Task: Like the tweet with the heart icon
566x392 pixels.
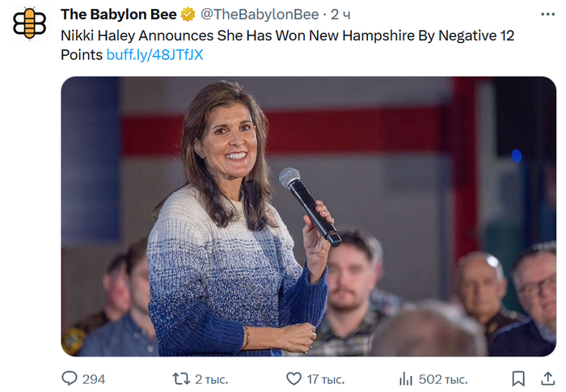Action: (x=294, y=378)
